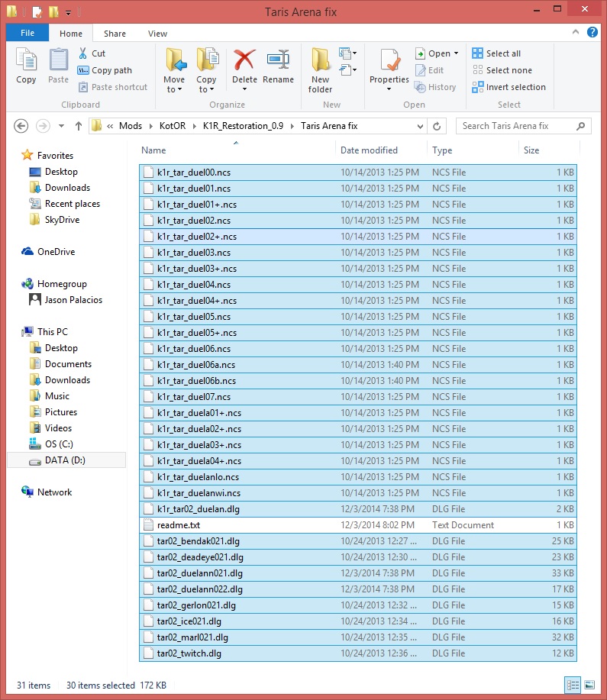Click the Properties icon in title bar quick access
Image resolution: width=607 pixels, height=700 pixels.
[x=37, y=11]
